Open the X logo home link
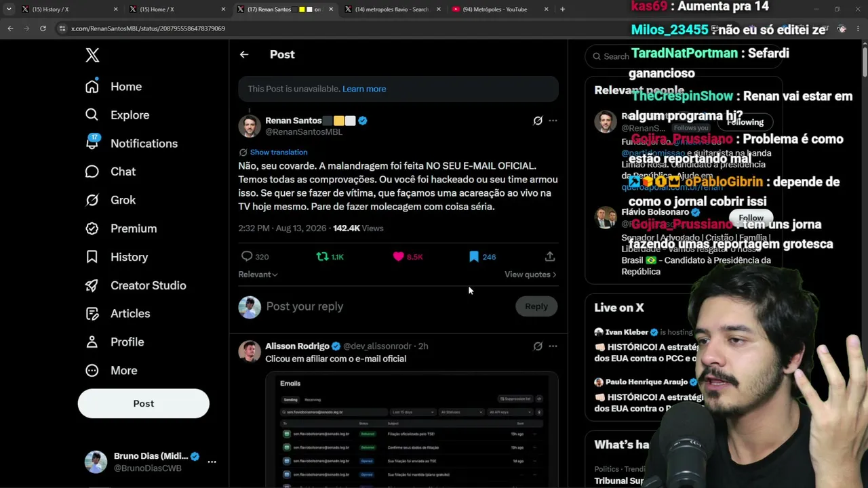The image size is (868, 488). click(92, 56)
